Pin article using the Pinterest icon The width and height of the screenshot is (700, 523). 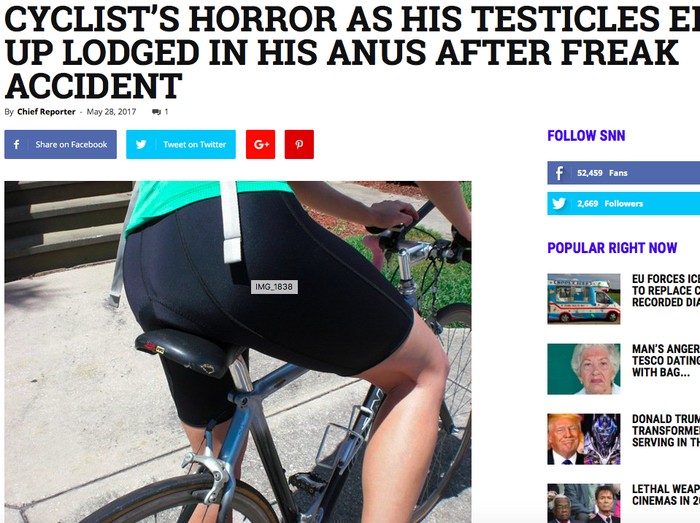pos(299,144)
